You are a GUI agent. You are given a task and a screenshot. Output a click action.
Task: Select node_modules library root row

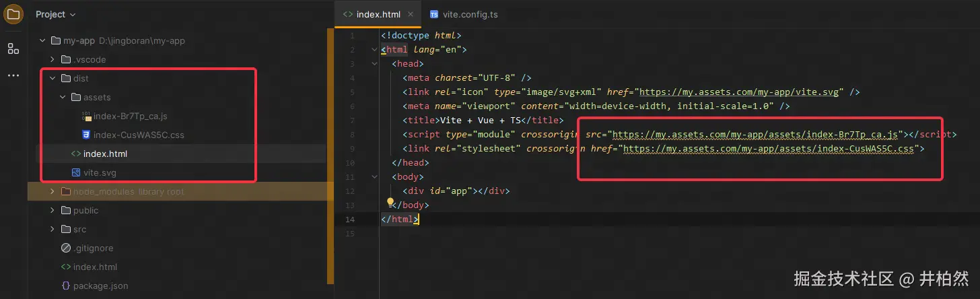[178, 191]
